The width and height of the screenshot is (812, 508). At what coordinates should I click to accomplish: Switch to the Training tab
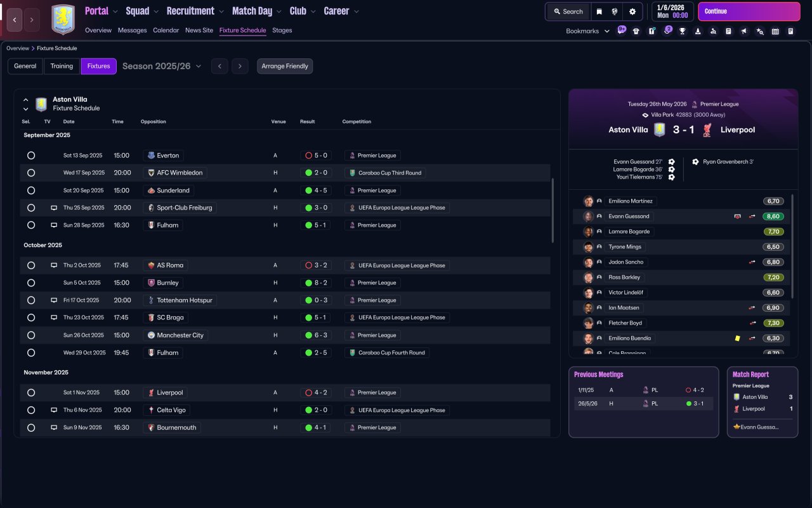62,66
